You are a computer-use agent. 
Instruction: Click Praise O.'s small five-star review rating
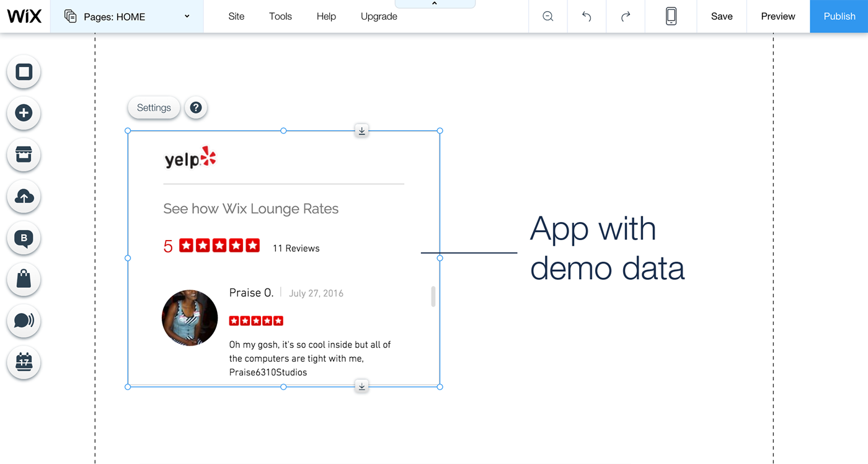click(256, 321)
